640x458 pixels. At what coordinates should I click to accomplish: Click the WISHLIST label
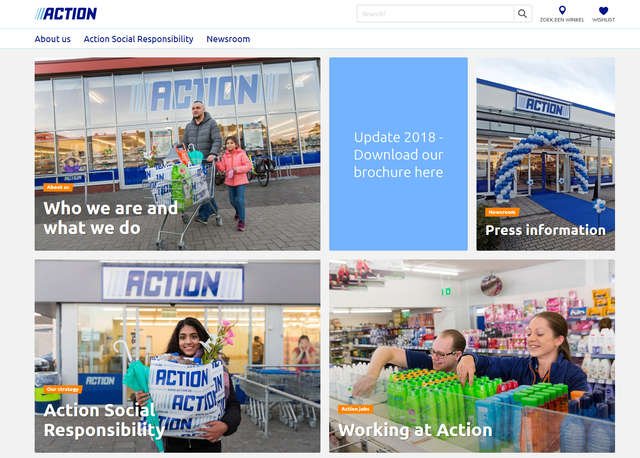[603, 20]
